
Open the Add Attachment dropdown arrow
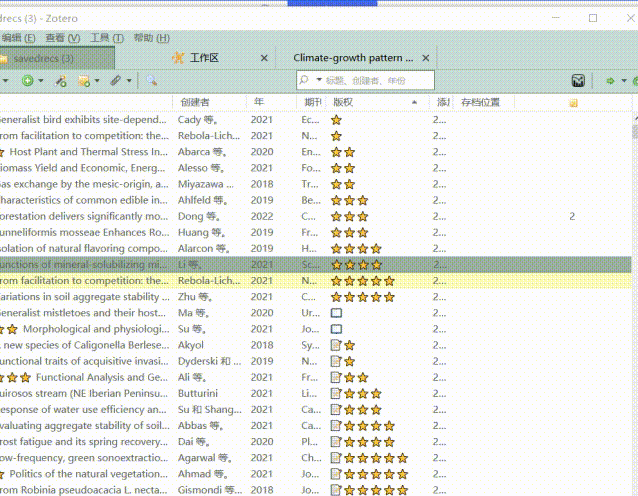tap(129, 81)
